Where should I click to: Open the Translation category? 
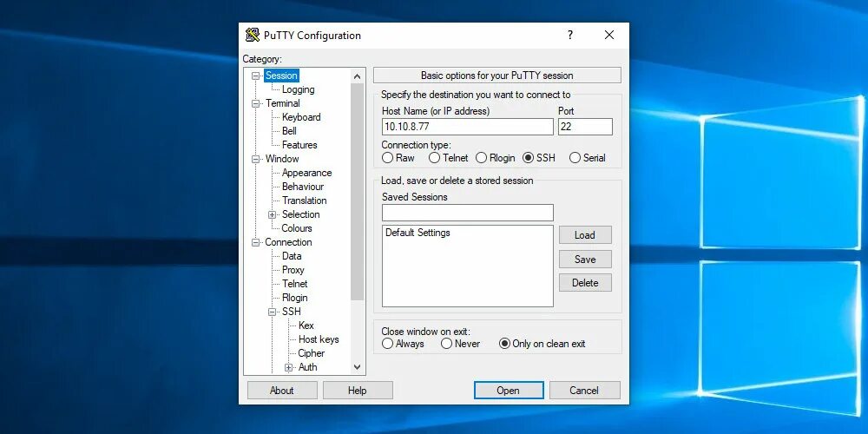tap(304, 201)
